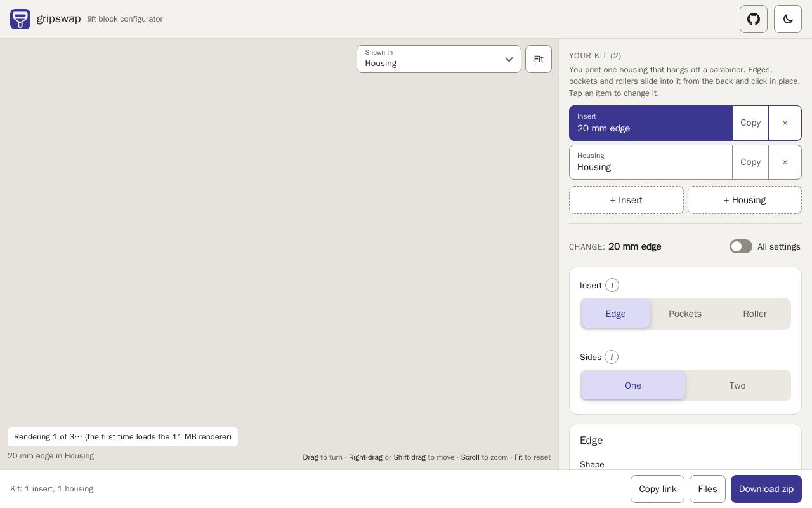Add a new housing to kit
Image resolution: width=812 pixels, height=508 pixels.
(x=745, y=200)
